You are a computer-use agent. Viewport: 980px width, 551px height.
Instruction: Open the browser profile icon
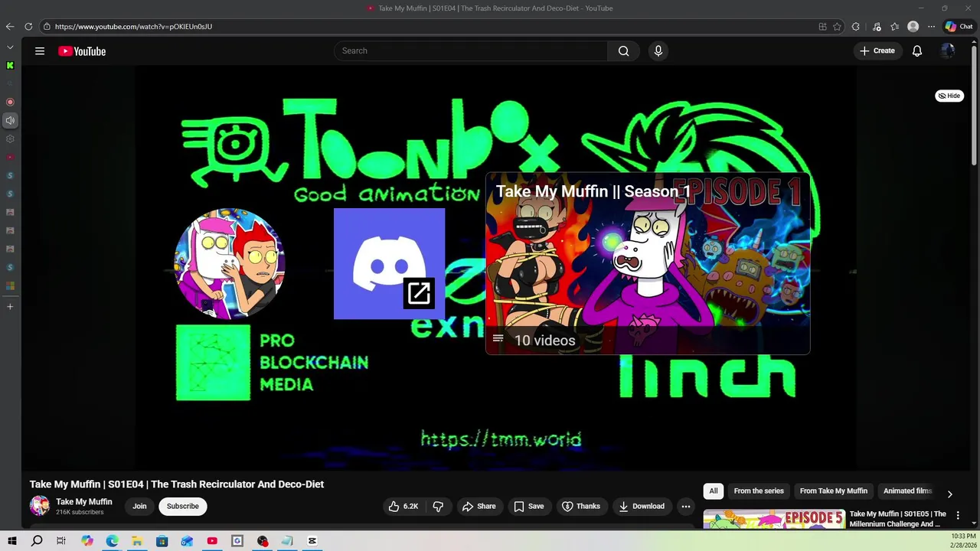[913, 27]
